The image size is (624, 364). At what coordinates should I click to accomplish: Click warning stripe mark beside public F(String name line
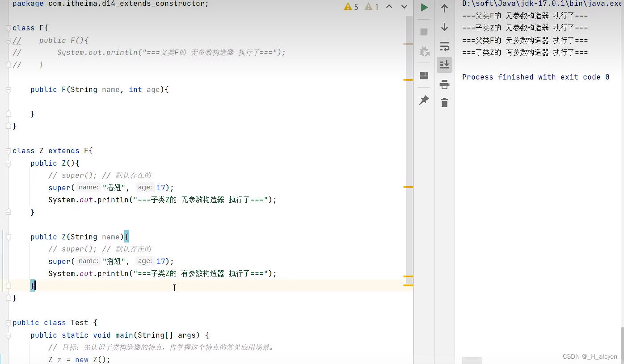click(408, 80)
